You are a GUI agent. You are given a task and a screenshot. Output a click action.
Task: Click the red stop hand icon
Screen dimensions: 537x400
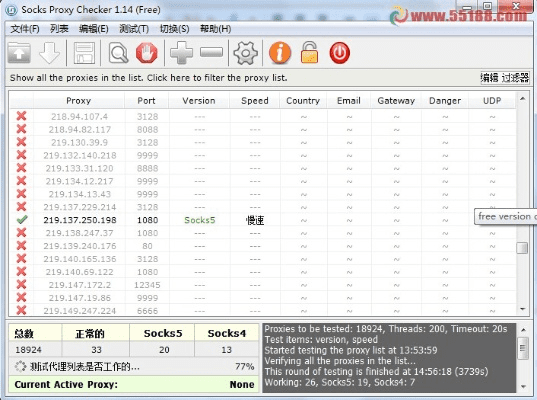point(147,53)
